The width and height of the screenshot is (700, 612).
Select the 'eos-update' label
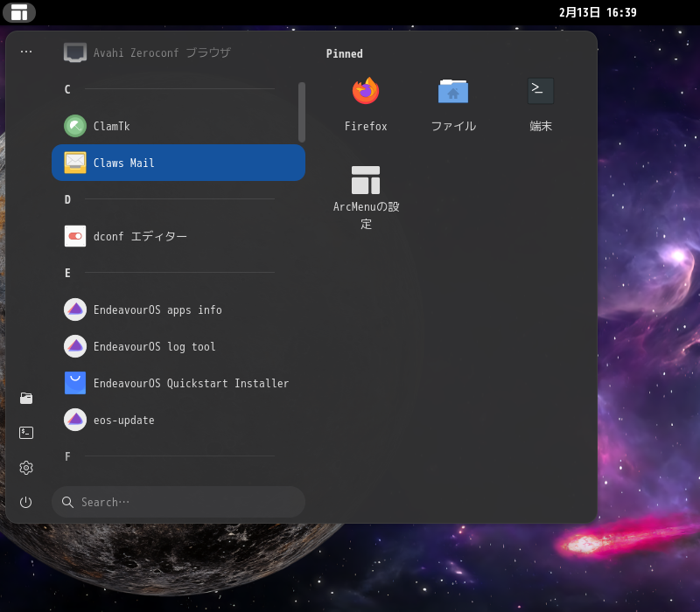tap(123, 421)
